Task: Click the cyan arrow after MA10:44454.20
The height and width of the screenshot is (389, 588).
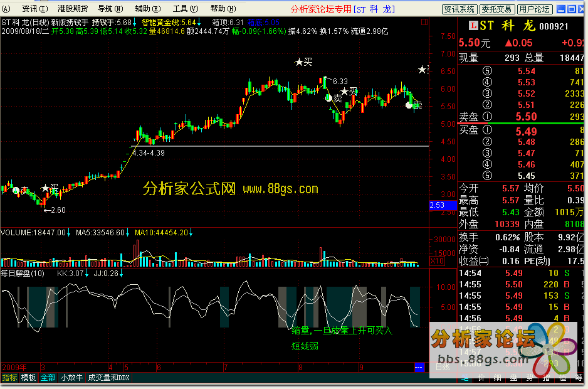Action: tap(191, 233)
